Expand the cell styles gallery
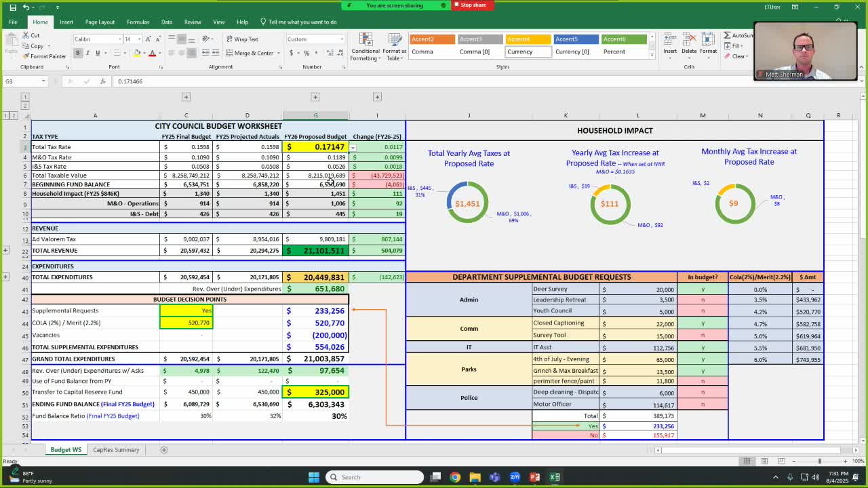The image size is (868, 488). pos(652,56)
